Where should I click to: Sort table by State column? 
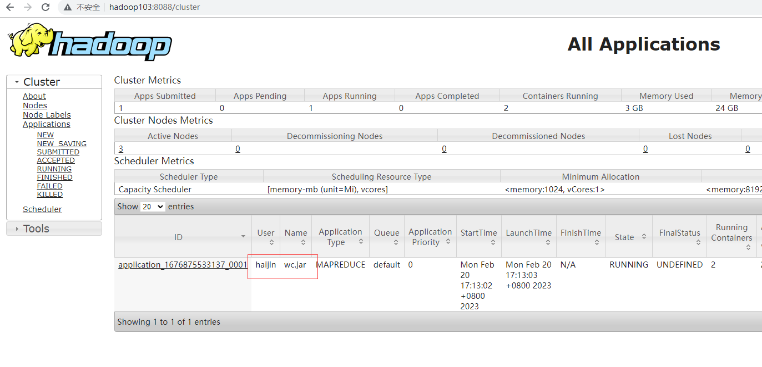click(629, 237)
